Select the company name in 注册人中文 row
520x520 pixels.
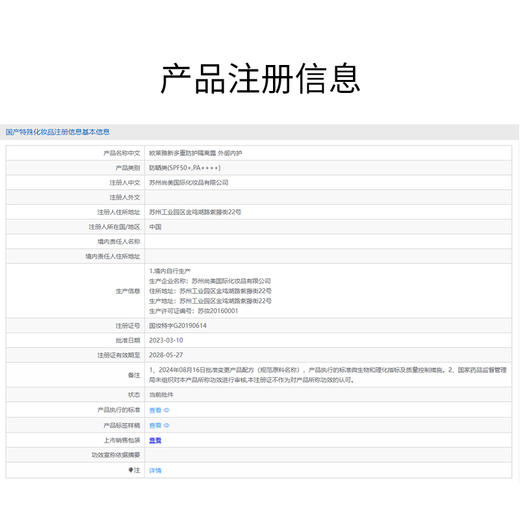pos(189,182)
